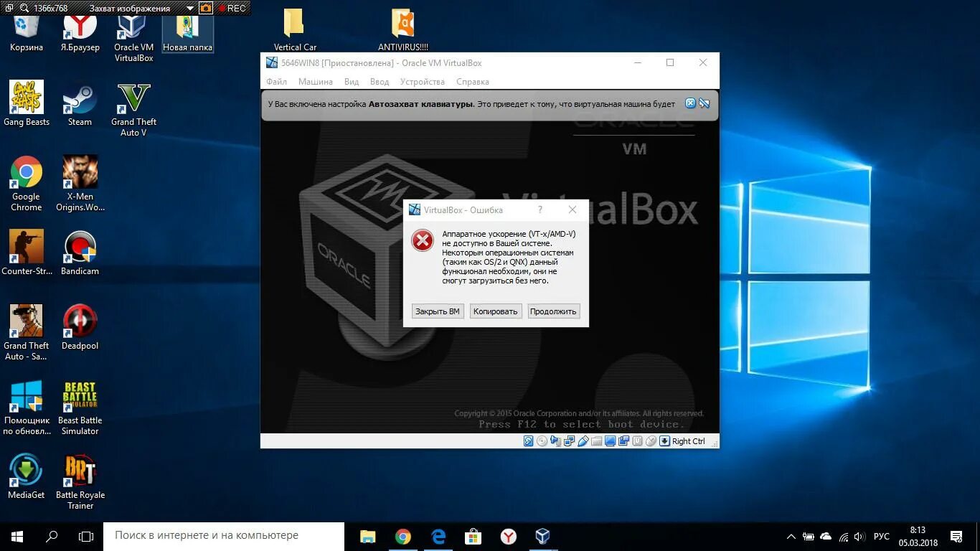Select the Oracle VM VirtualBox desktop shortcut
The width and height of the screenshot is (980, 551).
coord(133,37)
